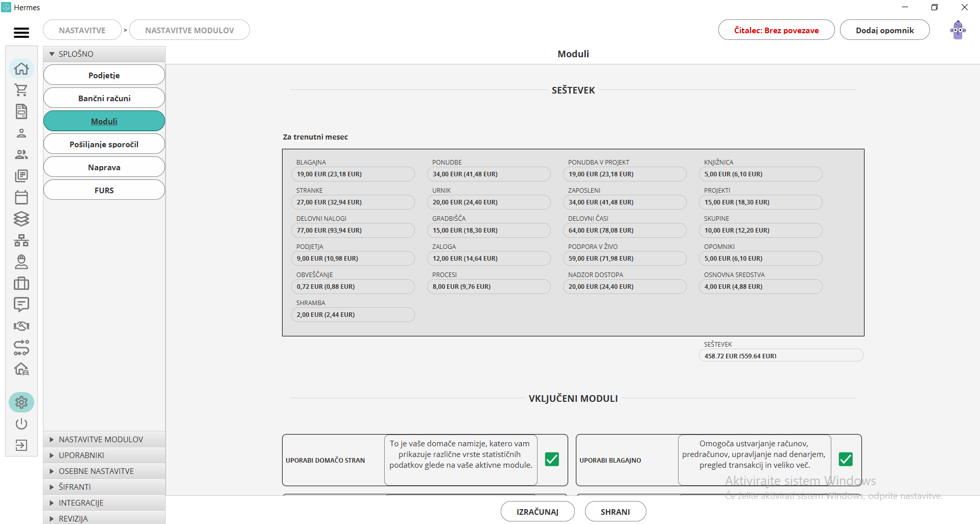Expand the UPORABNIKI section
980x524 pixels.
[104, 455]
